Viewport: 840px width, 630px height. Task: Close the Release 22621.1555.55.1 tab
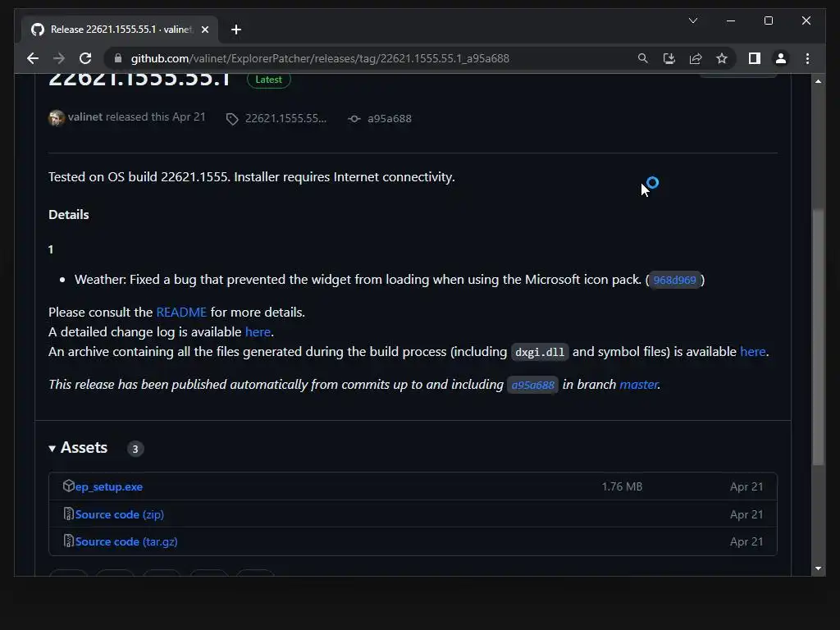tap(204, 30)
